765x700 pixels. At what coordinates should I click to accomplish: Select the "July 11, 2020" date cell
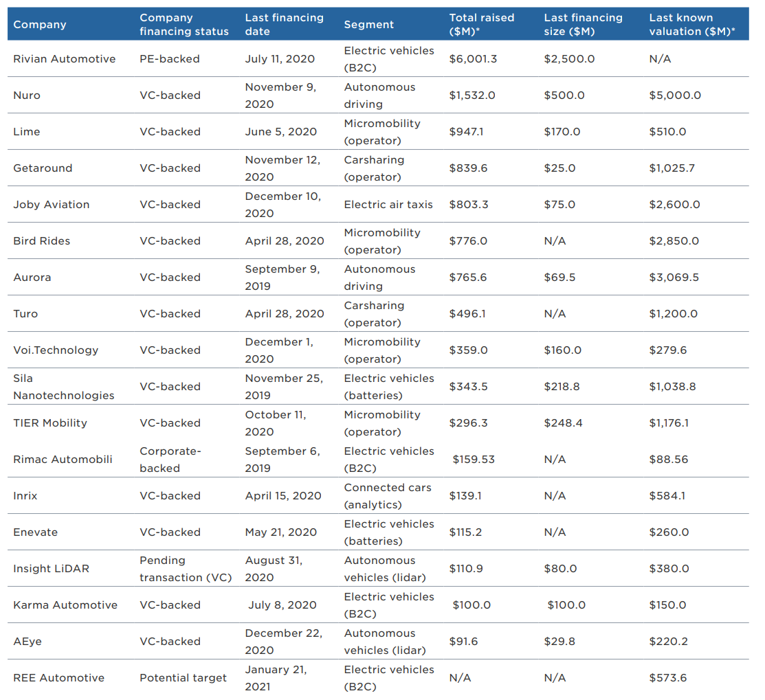[280, 59]
